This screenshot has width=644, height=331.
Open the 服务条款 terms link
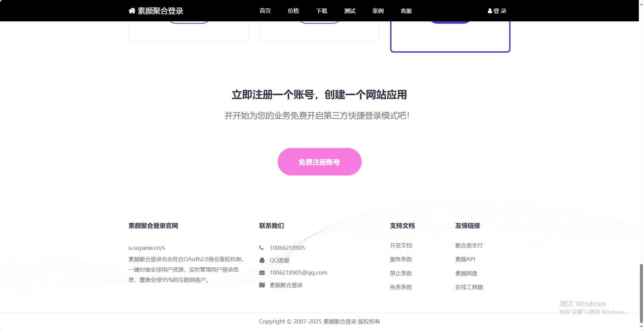[401, 259]
